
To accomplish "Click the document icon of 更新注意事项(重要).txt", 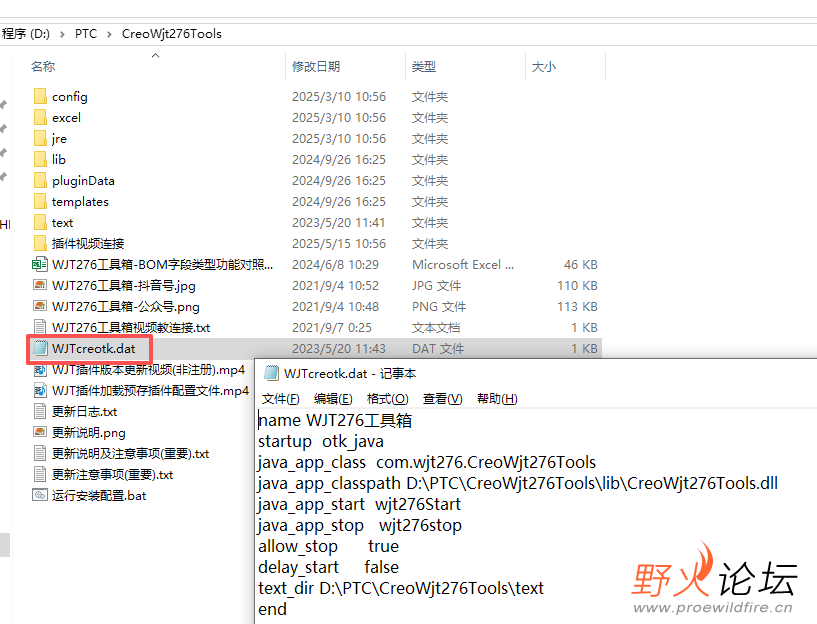I will click(40, 474).
